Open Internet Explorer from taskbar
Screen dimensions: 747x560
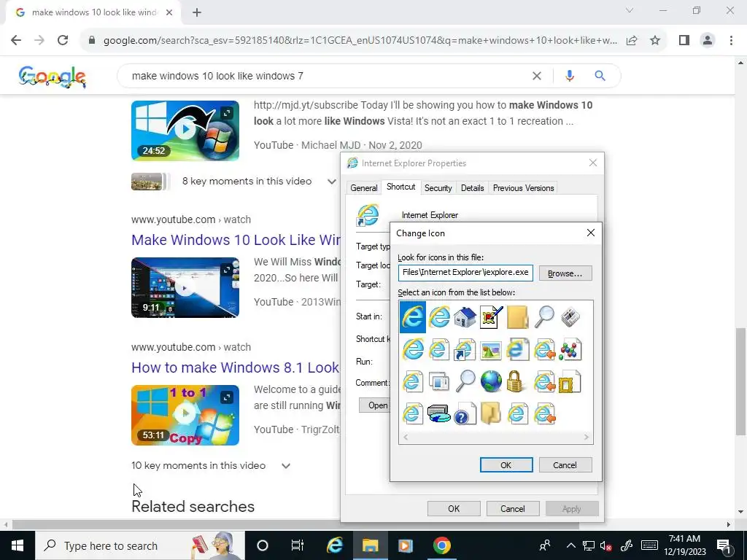coord(335,545)
